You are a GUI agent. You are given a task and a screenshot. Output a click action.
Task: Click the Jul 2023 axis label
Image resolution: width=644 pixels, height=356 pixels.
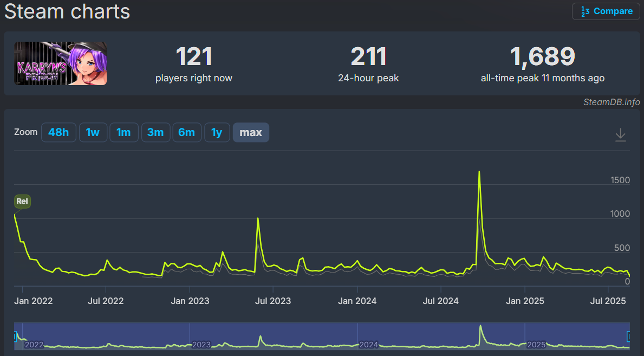coord(273,301)
